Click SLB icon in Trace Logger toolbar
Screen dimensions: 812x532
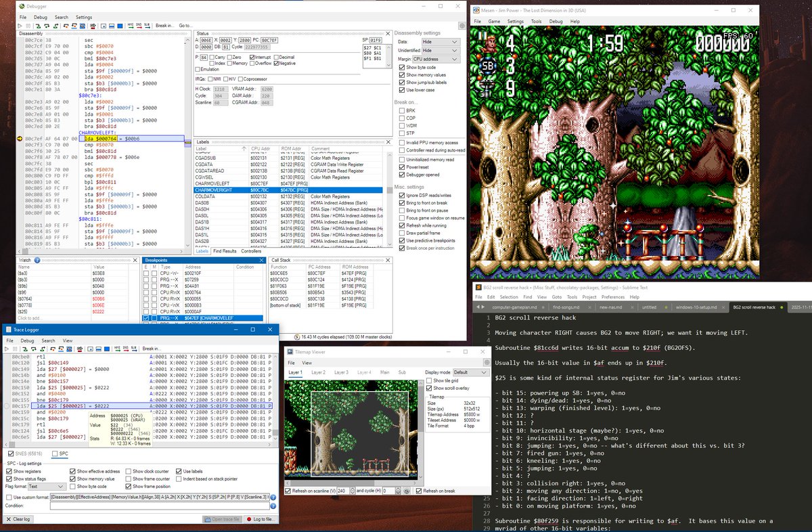(x=134, y=349)
